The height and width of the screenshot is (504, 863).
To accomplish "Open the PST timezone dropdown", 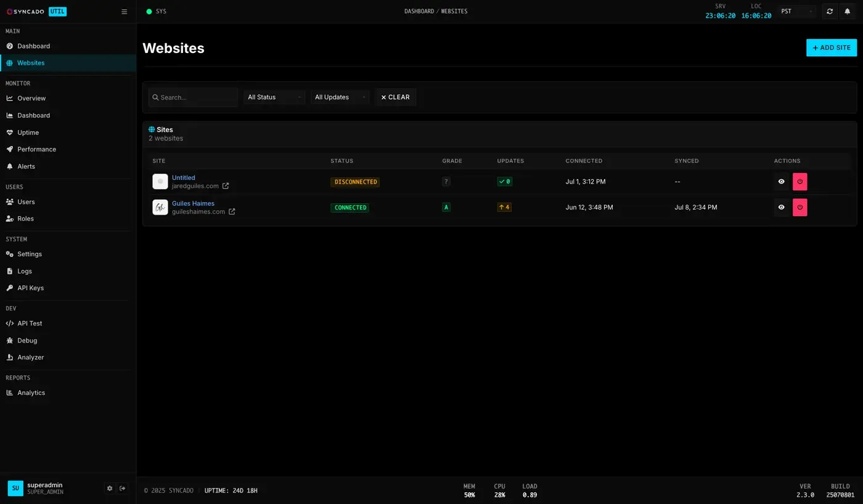I will [796, 12].
